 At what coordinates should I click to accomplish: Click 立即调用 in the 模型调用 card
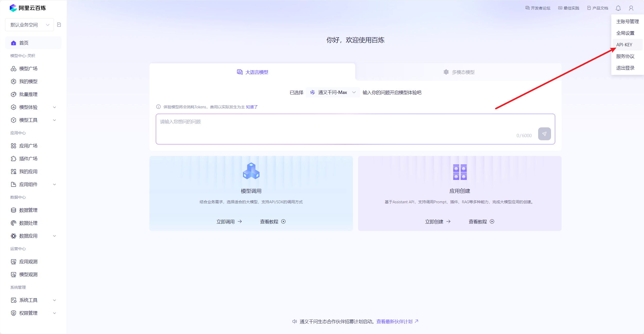point(229,222)
